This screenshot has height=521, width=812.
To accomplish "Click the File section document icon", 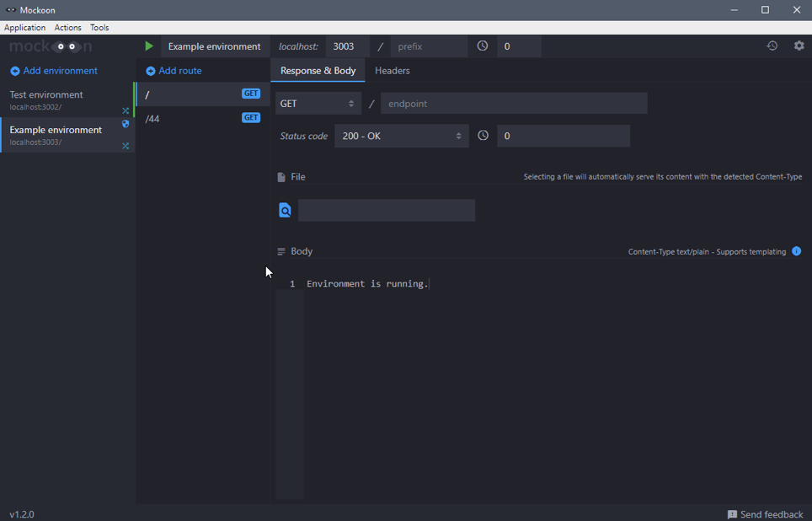I will tap(281, 177).
